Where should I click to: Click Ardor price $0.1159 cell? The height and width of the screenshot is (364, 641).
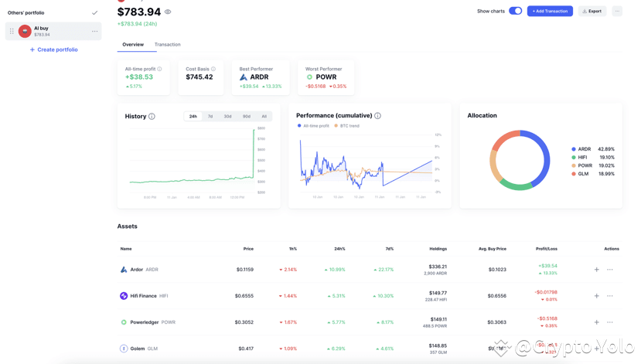click(245, 270)
